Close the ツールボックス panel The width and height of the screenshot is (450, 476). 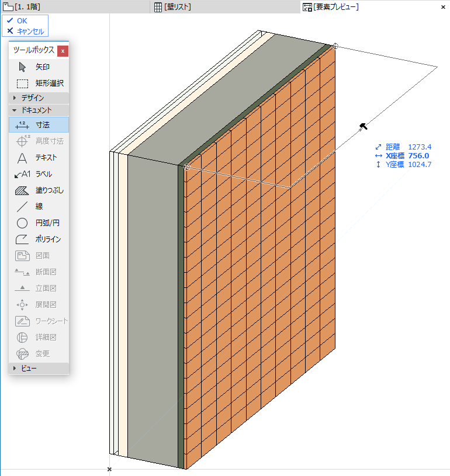pos(63,51)
